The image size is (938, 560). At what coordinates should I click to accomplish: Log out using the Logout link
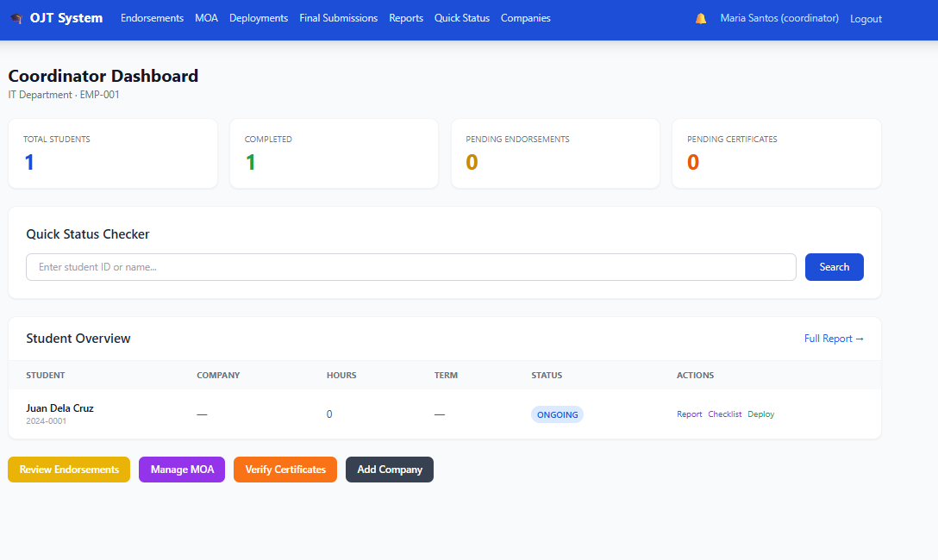[866, 19]
